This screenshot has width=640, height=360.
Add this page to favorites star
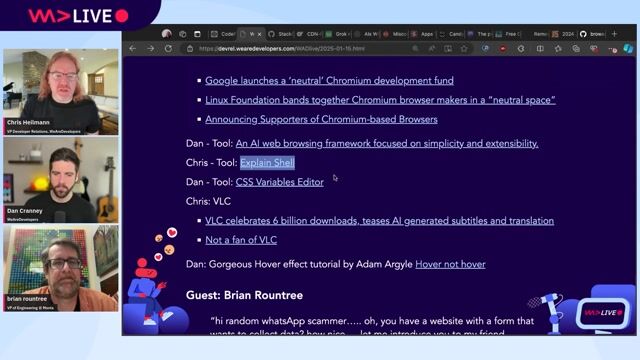[464, 49]
